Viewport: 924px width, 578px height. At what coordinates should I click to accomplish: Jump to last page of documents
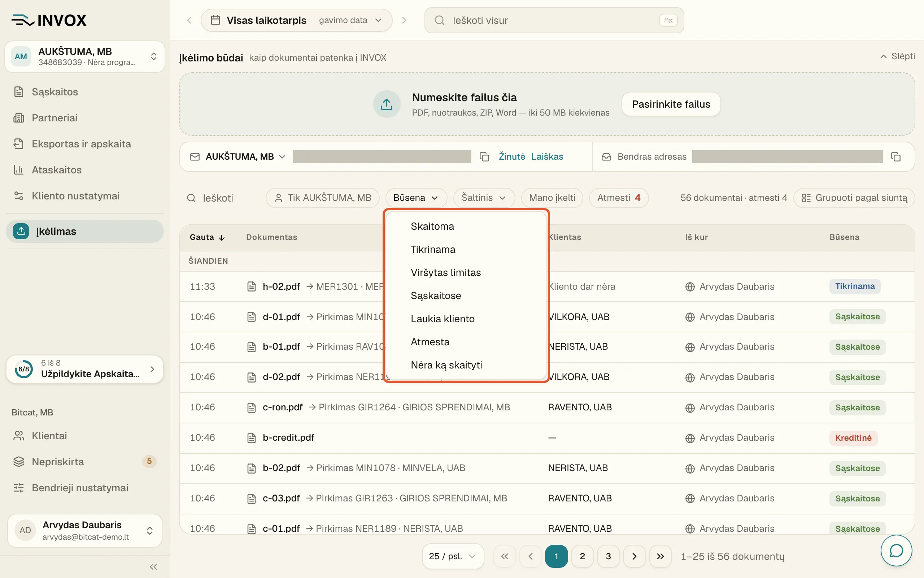pyautogui.click(x=660, y=556)
